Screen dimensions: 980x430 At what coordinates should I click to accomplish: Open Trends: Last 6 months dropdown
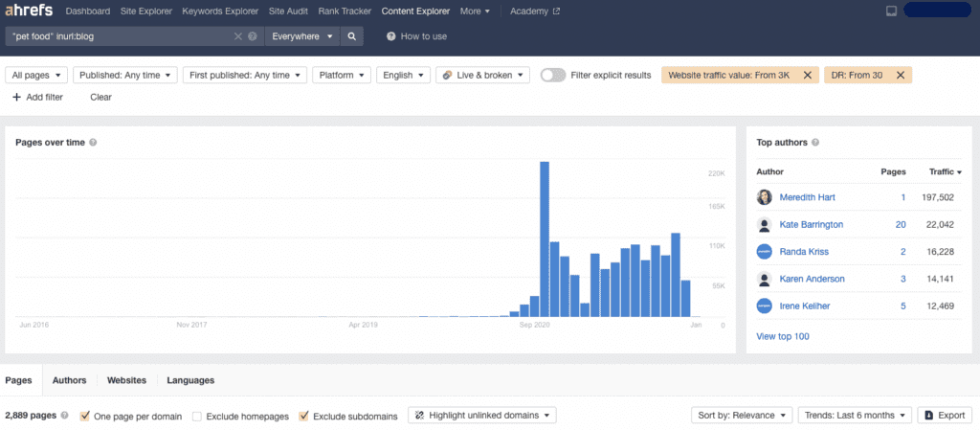click(x=855, y=415)
